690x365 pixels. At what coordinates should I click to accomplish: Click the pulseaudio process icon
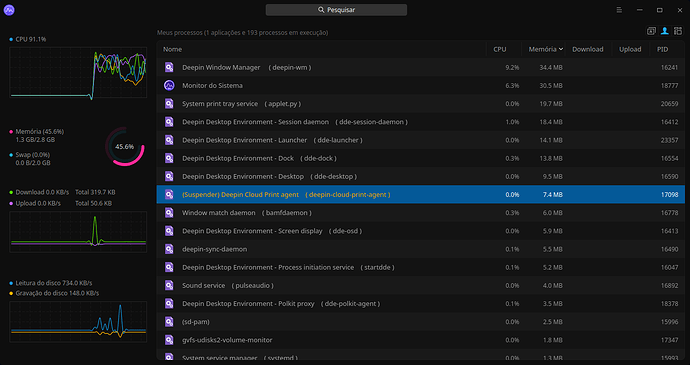click(x=169, y=285)
